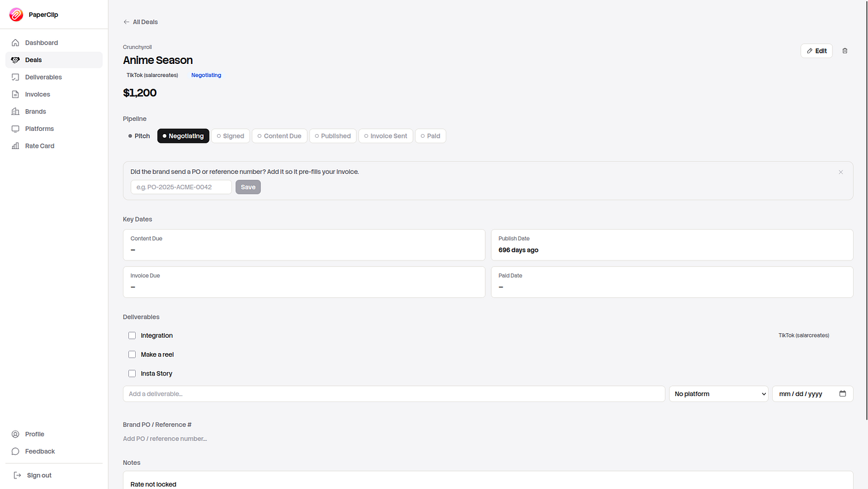Click the blue Negotiating status badge
868x489 pixels.
pos(206,75)
